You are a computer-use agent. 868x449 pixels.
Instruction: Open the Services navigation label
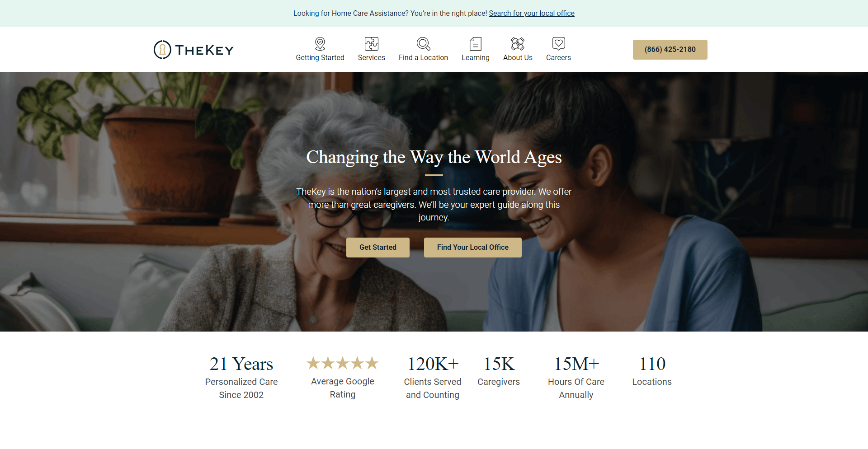pyautogui.click(x=372, y=58)
